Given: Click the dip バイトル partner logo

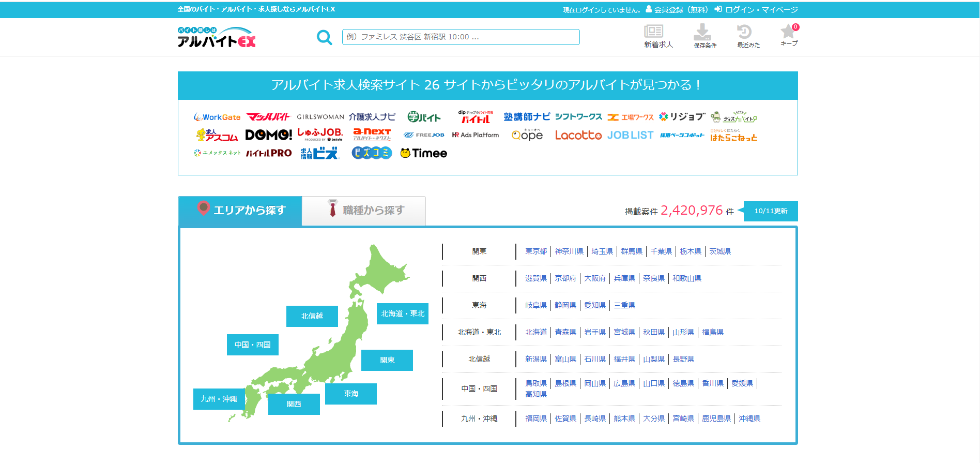Looking at the screenshot, I should click(476, 117).
